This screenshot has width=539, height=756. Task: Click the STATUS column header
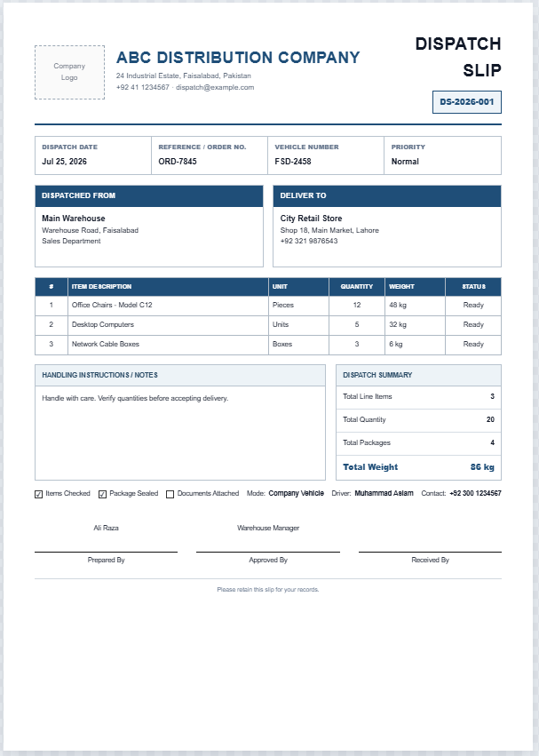[x=473, y=286]
